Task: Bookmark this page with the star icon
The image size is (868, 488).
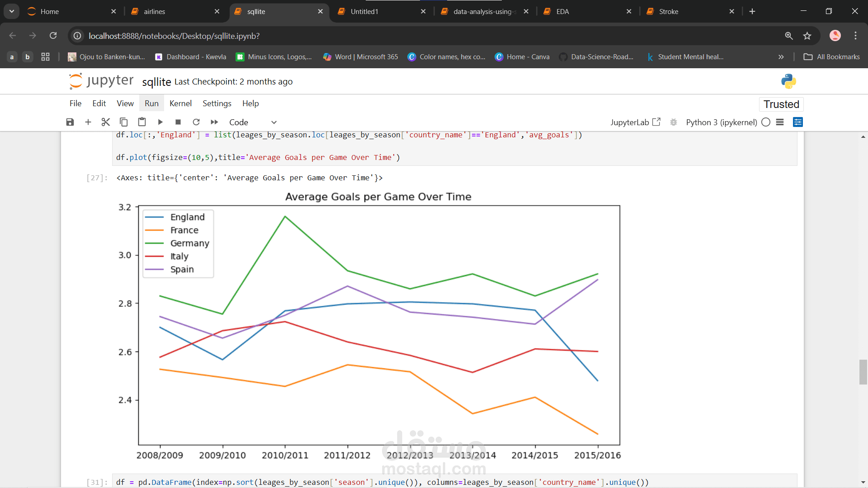Action: [807, 36]
